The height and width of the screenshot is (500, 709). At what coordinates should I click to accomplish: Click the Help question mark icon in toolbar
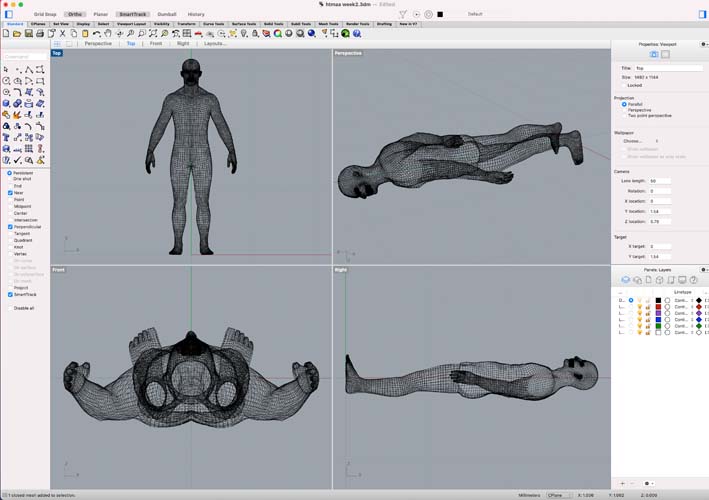(357, 33)
